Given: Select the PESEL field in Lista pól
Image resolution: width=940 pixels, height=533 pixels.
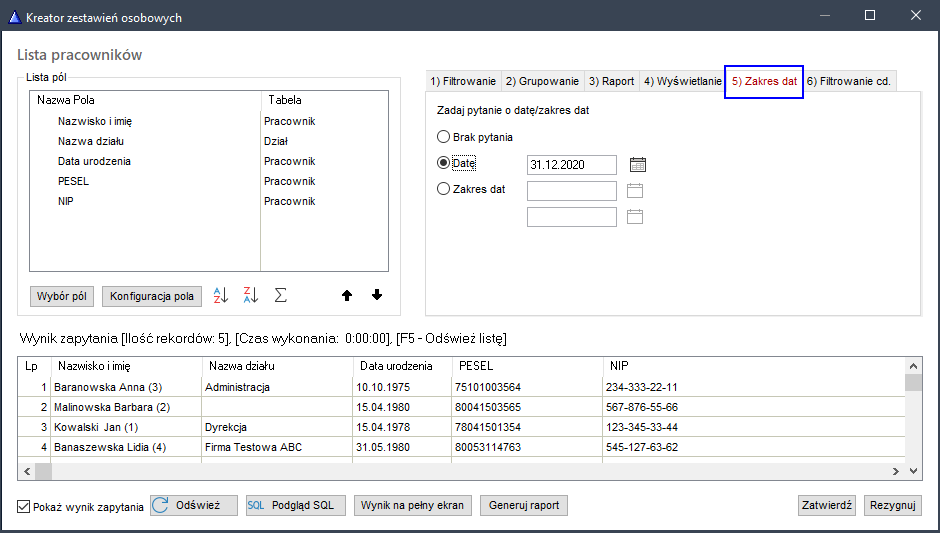Looking at the screenshot, I should (73, 181).
